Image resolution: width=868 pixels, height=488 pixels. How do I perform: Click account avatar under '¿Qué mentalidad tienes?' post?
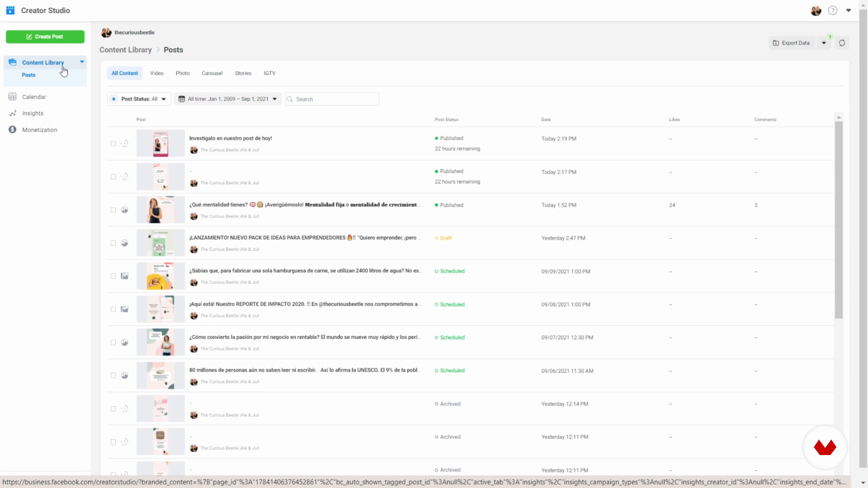pos(194,216)
